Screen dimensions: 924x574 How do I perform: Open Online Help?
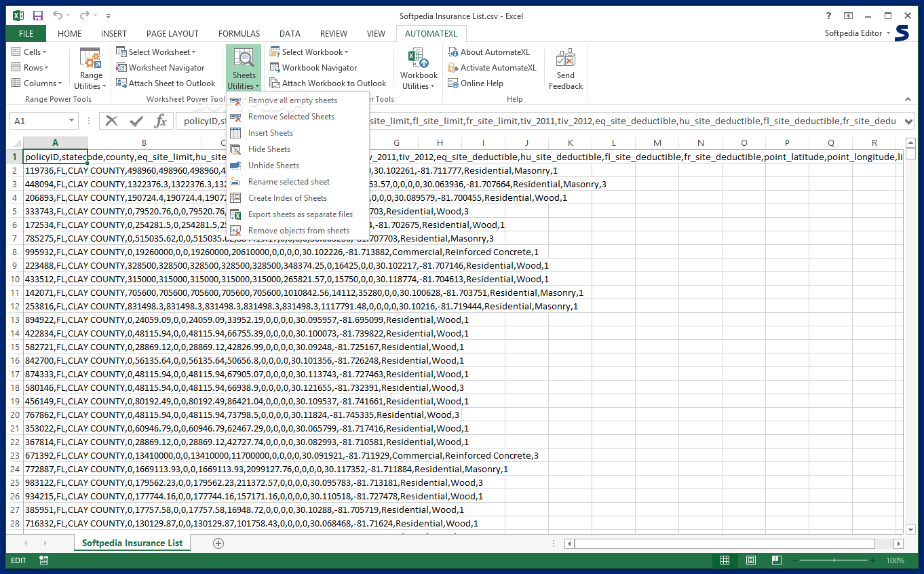pos(475,83)
